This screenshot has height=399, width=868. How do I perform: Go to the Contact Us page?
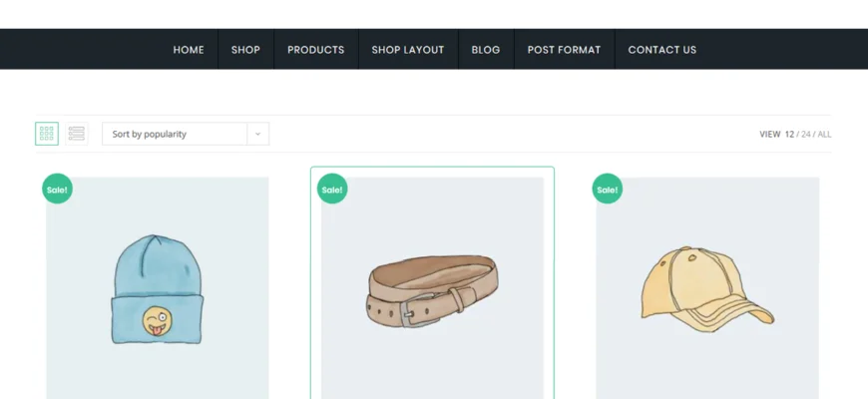pyautogui.click(x=661, y=50)
